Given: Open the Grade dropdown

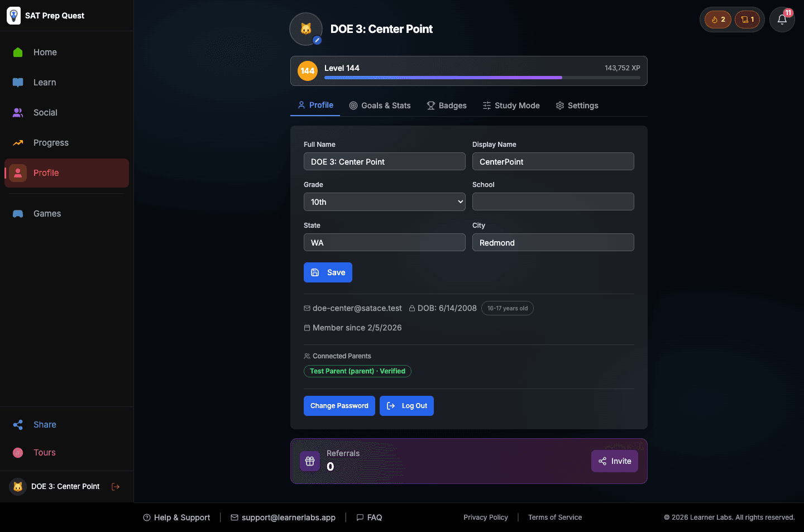Looking at the screenshot, I should coord(384,202).
